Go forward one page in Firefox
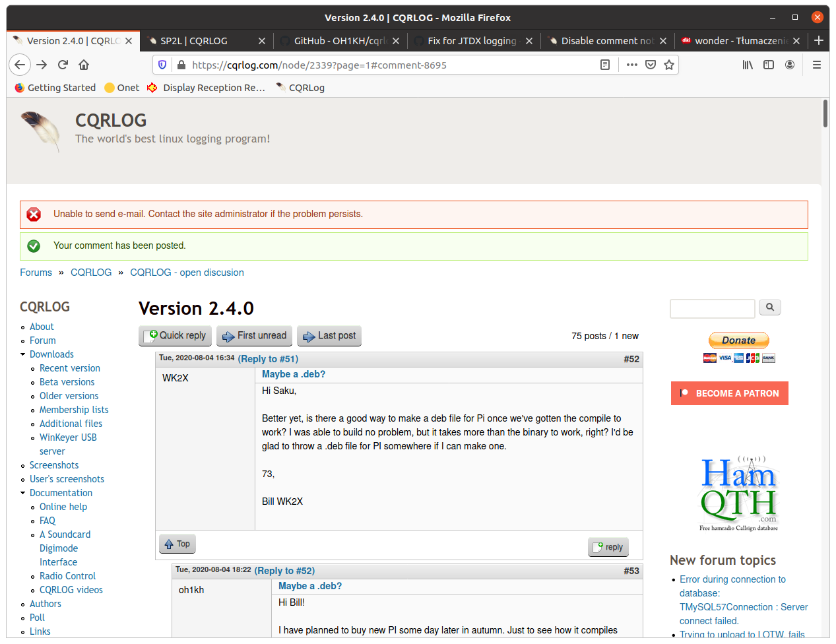 [42, 65]
